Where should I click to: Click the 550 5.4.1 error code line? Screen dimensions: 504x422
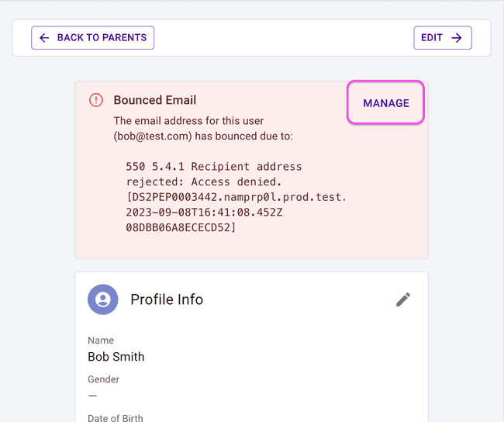pyautogui.click(x=213, y=167)
